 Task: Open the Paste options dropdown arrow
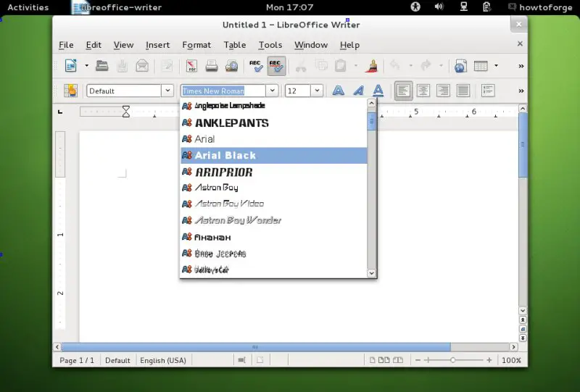pos(356,66)
